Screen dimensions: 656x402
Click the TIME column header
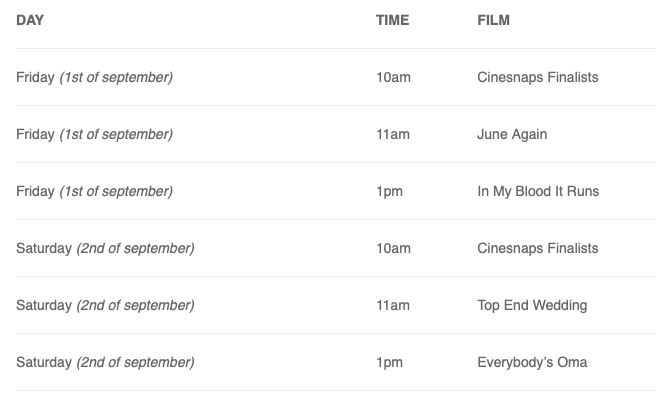point(392,20)
